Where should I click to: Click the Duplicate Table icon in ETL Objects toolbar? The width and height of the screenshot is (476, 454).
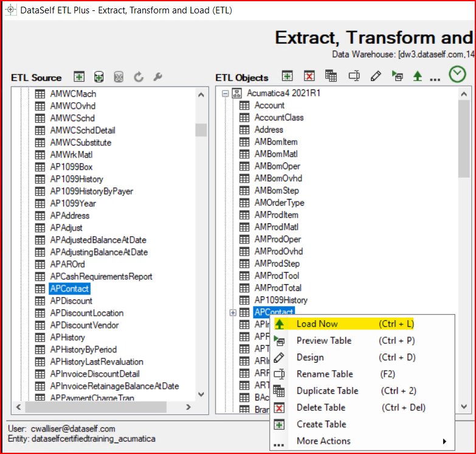click(x=331, y=76)
